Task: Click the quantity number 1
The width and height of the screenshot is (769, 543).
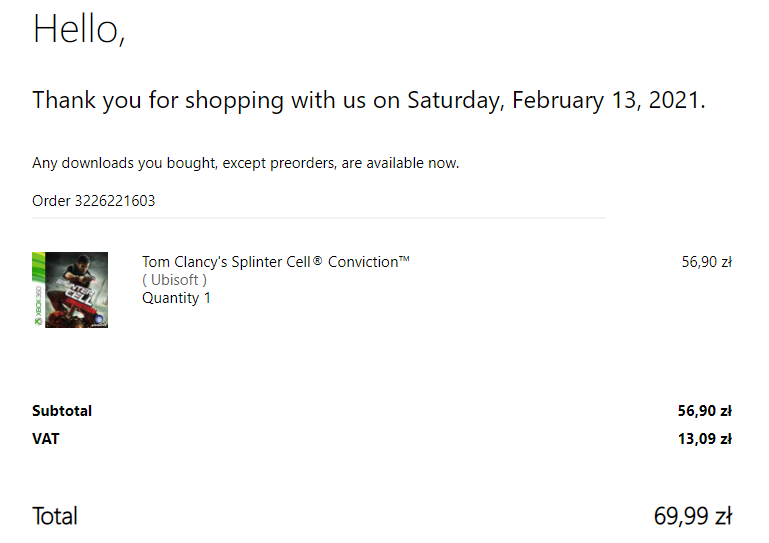Action: (x=208, y=298)
